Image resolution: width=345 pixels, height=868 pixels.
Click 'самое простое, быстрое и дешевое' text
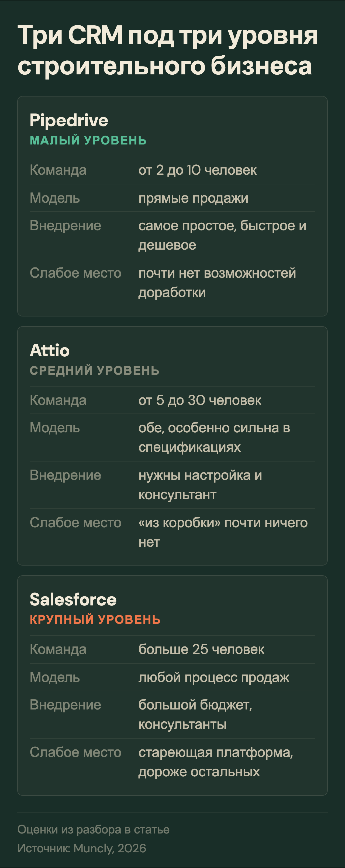[x=222, y=236]
